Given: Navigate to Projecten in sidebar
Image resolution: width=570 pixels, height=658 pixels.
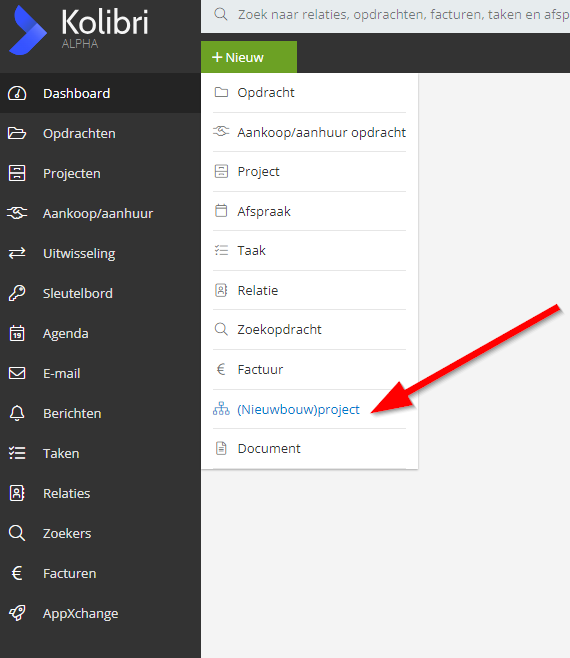Looking at the screenshot, I should tap(100, 173).
